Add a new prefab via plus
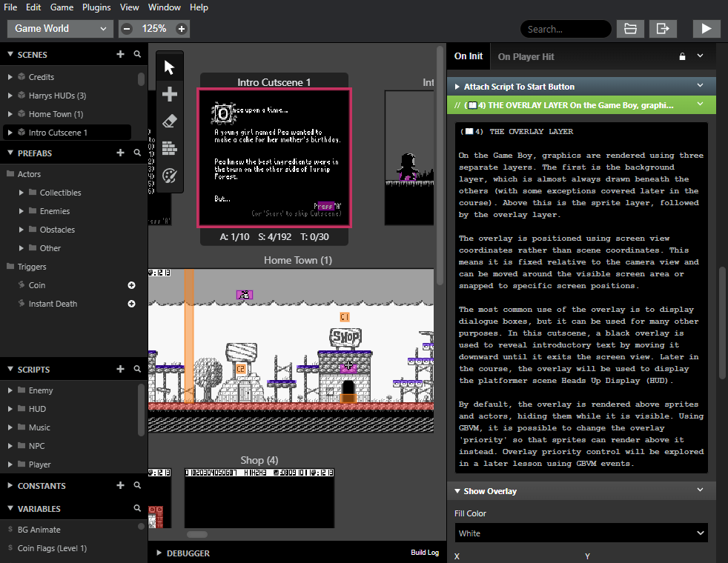Viewport: 728px width, 563px height. point(121,153)
